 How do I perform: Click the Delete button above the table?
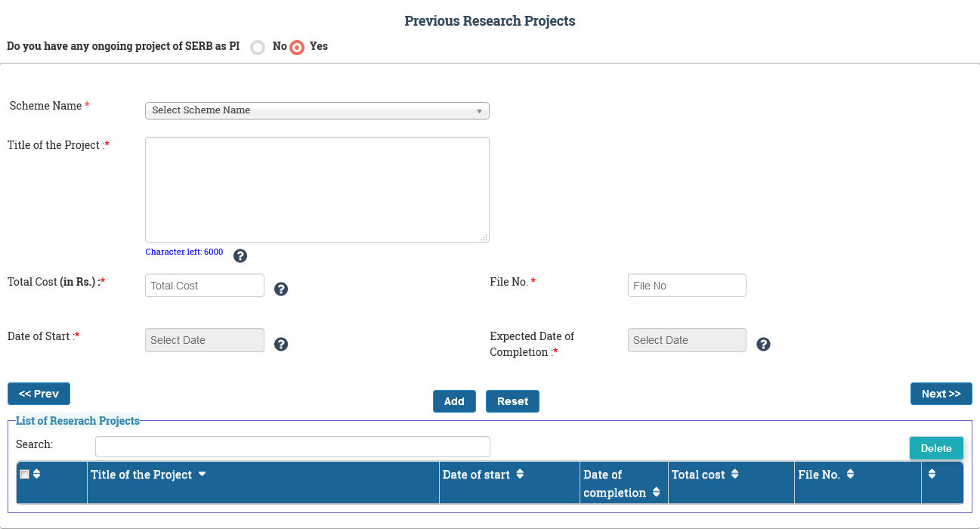(935, 448)
